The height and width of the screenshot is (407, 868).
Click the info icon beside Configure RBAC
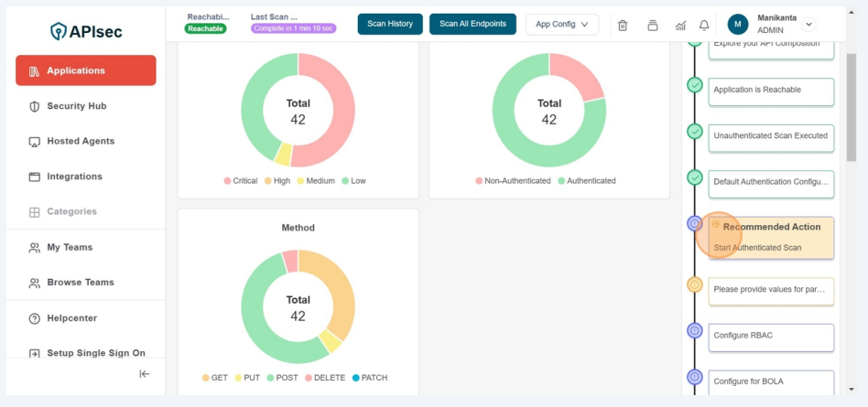pos(695,330)
